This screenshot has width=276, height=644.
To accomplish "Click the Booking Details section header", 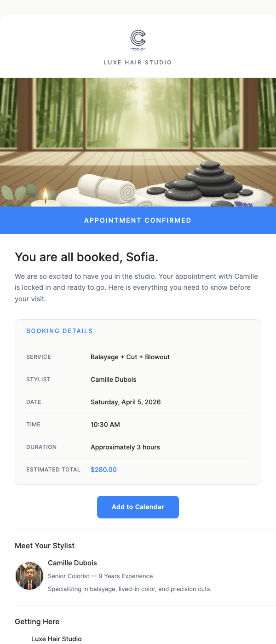I will 59,331.
